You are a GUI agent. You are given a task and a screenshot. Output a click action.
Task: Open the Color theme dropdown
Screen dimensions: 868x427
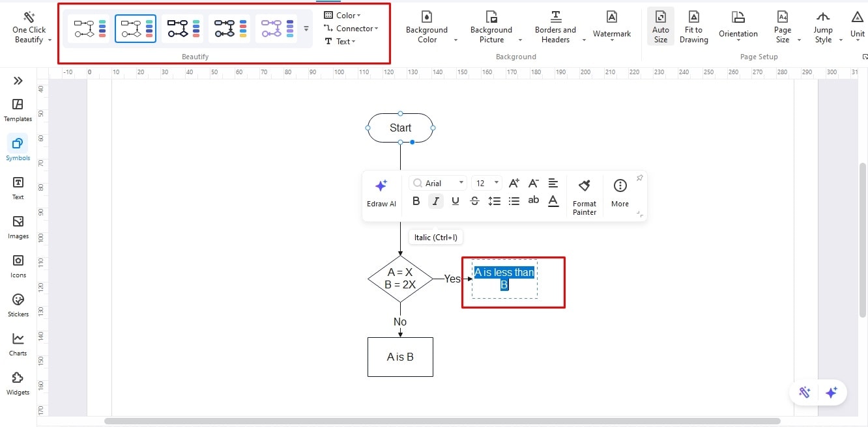[x=343, y=15]
